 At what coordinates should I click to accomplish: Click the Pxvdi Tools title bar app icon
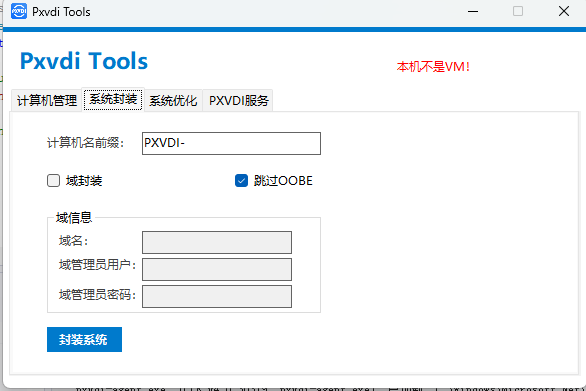(19, 11)
